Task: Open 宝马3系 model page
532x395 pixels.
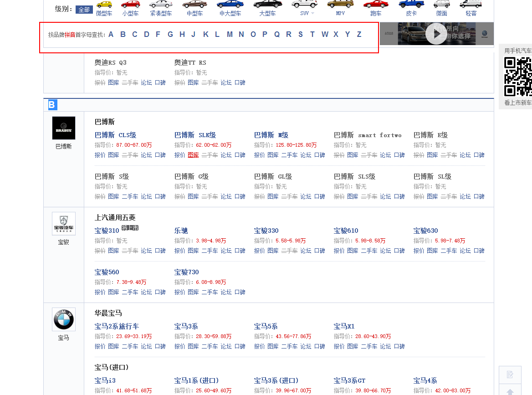Action: pyautogui.click(x=186, y=327)
